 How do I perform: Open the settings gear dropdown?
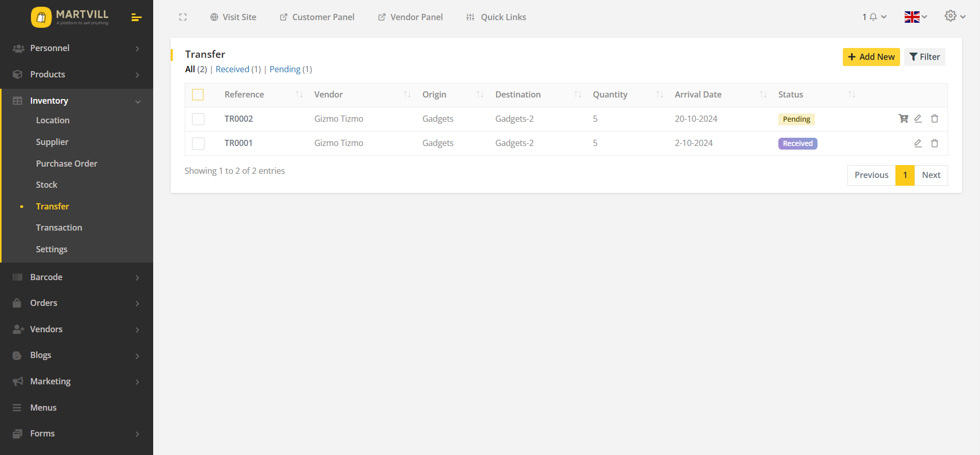955,17
